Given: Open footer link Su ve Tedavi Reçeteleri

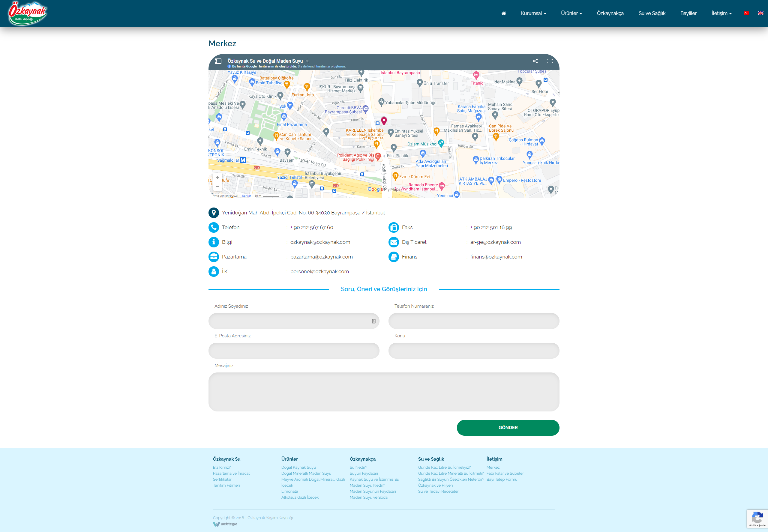Looking at the screenshot, I should pyautogui.click(x=439, y=491).
